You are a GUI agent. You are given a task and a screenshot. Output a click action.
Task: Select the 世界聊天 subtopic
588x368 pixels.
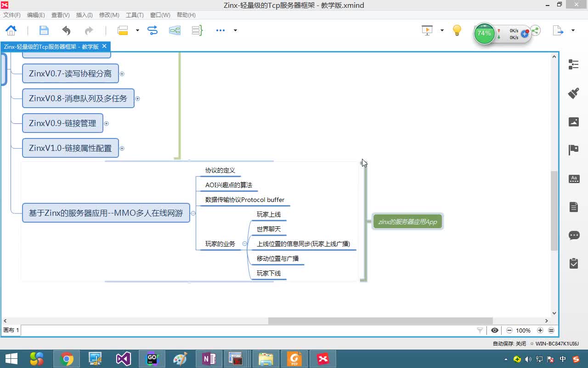click(x=269, y=229)
